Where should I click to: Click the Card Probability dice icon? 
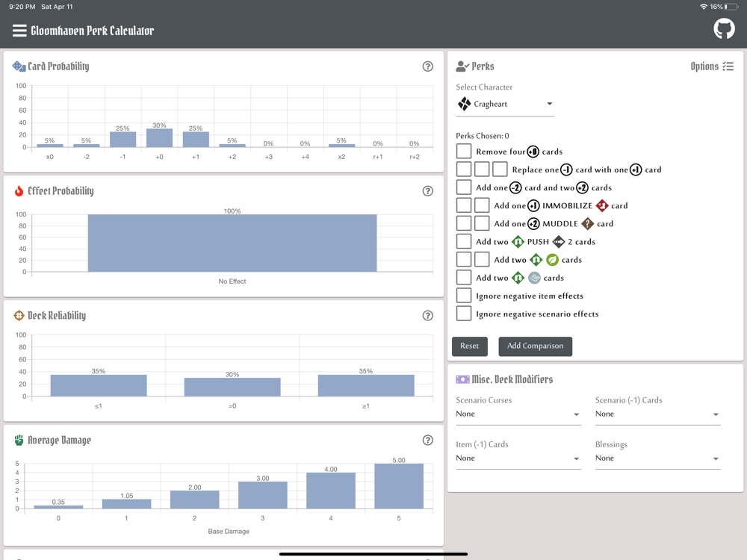(x=19, y=66)
